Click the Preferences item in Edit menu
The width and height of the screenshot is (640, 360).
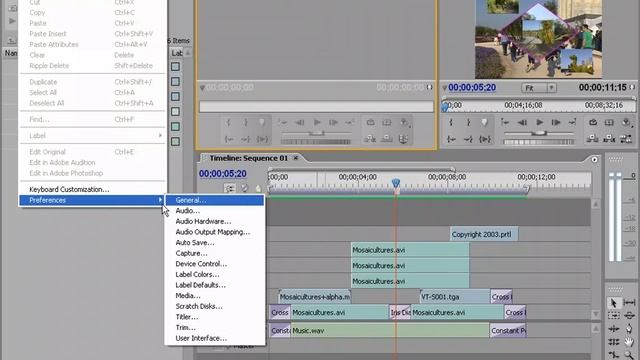[x=92, y=200]
